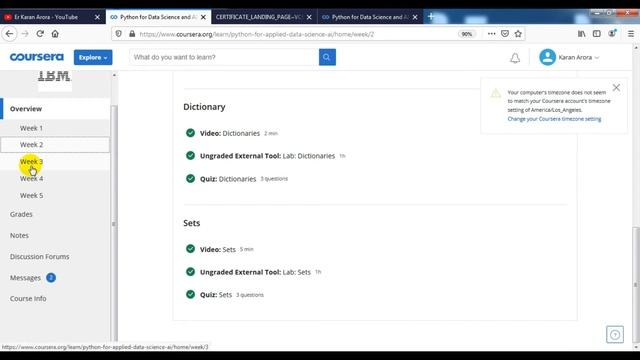The height and width of the screenshot is (360, 640).
Task: Click the tracking protection shield icon
Action: point(118,34)
